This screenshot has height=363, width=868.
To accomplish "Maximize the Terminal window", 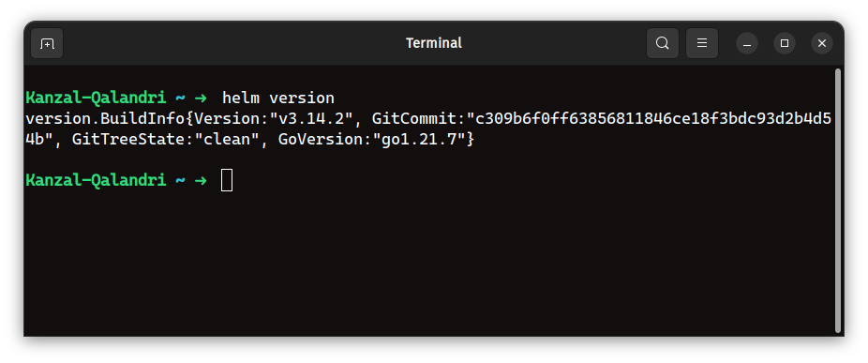I will 785,43.
